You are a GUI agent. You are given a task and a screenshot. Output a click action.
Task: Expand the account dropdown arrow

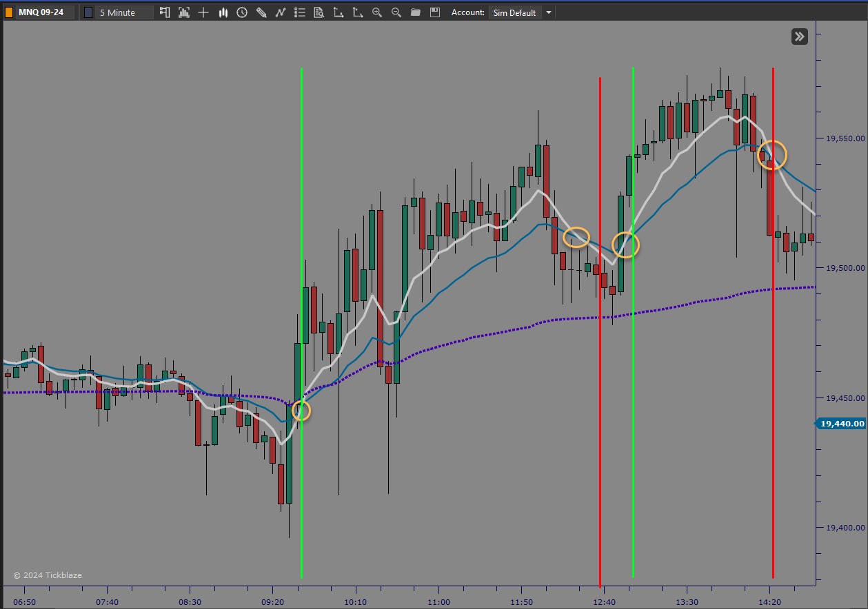coord(548,12)
